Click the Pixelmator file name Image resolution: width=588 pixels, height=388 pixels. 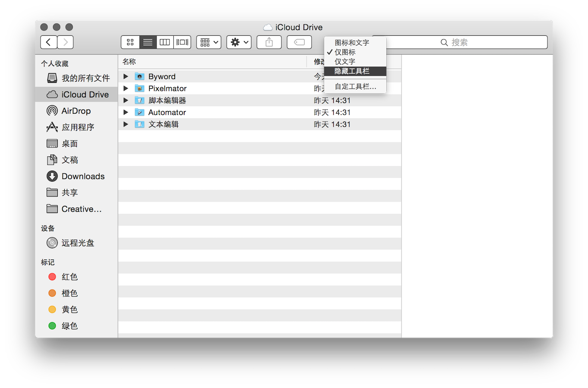click(x=167, y=88)
